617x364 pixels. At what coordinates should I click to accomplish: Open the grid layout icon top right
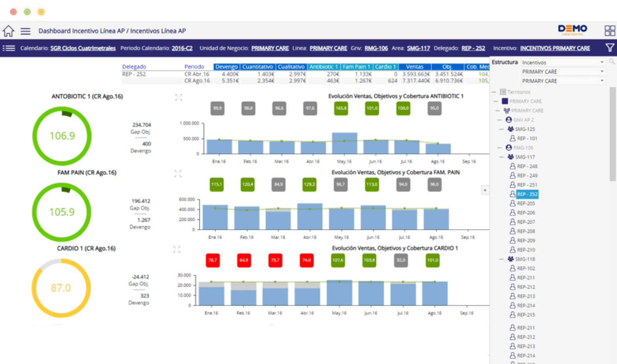pyautogui.click(x=609, y=31)
